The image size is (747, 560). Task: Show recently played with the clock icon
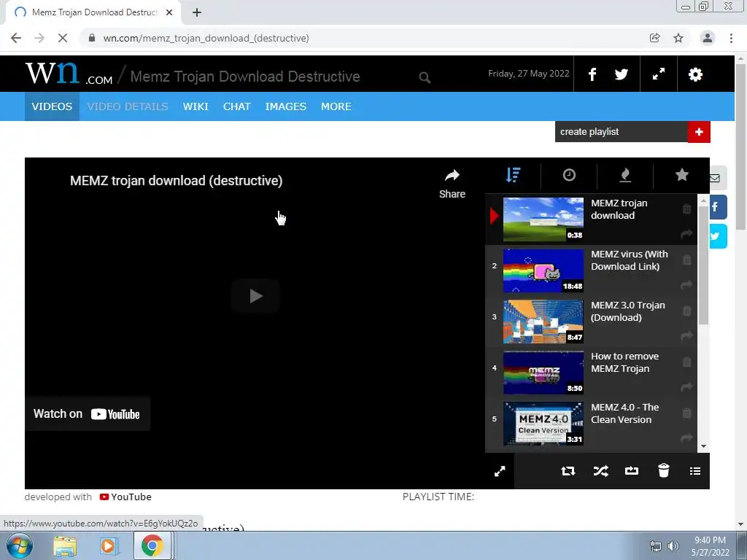tap(569, 175)
